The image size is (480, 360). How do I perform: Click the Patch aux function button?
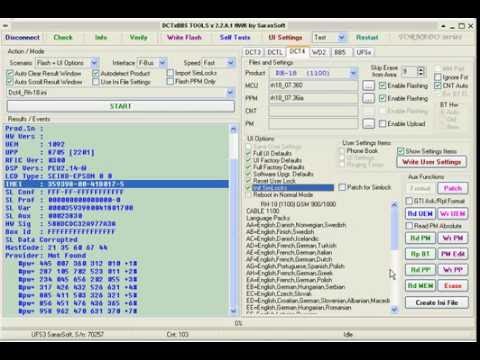click(x=452, y=188)
